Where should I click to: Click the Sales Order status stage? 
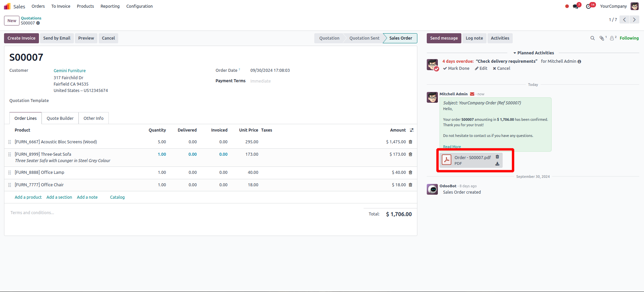(x=400, y=38)
